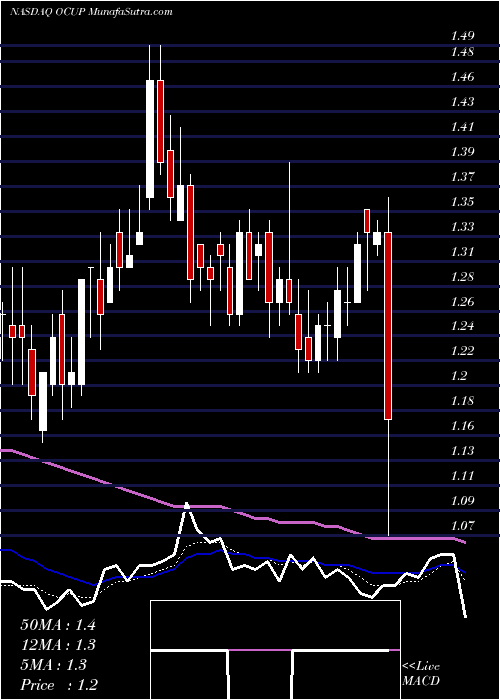The image size is (500, 700).
Task: Click the 1.11 price axis label
Action: coord(462,476)
